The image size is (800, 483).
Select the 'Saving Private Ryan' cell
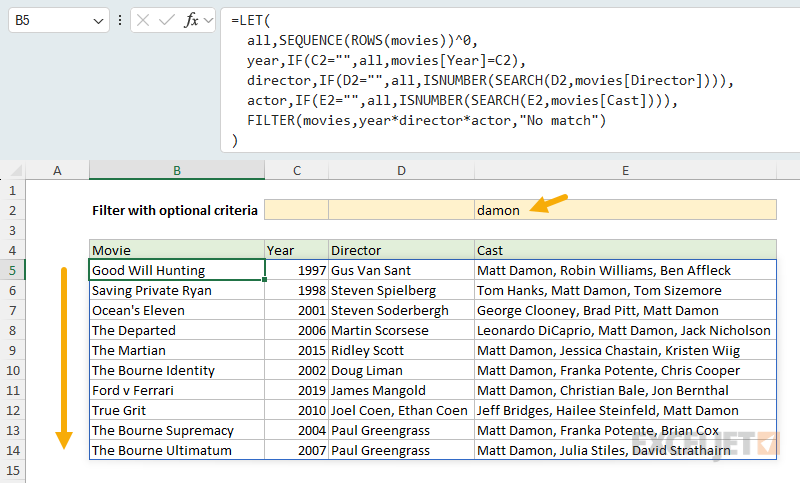[x=177, y=290]
